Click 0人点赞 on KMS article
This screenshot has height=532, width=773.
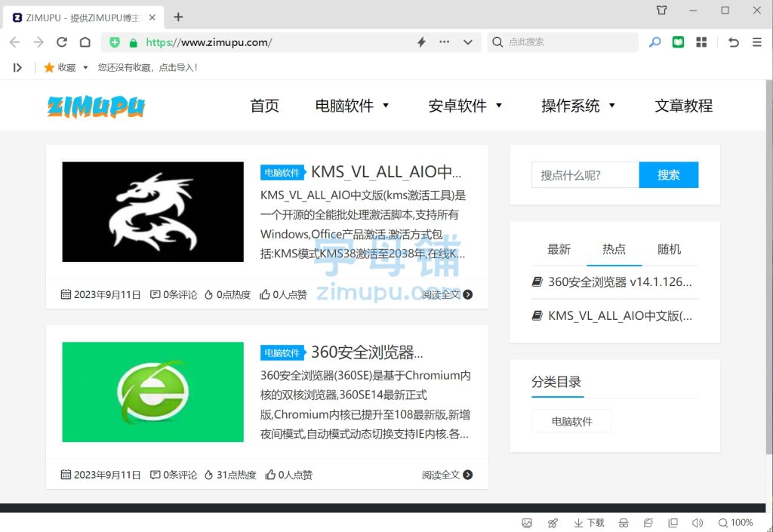pos(284,294)
